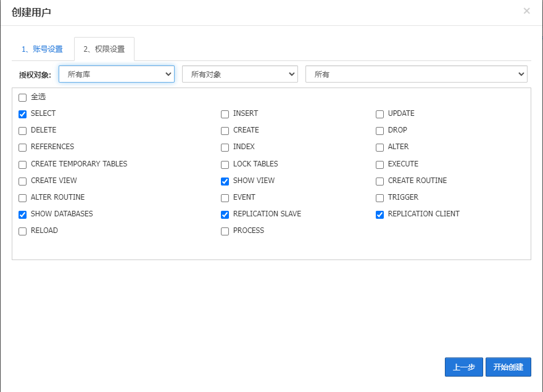Check the 全选 checkbox

pyautogui.click(x=23, y=97)
